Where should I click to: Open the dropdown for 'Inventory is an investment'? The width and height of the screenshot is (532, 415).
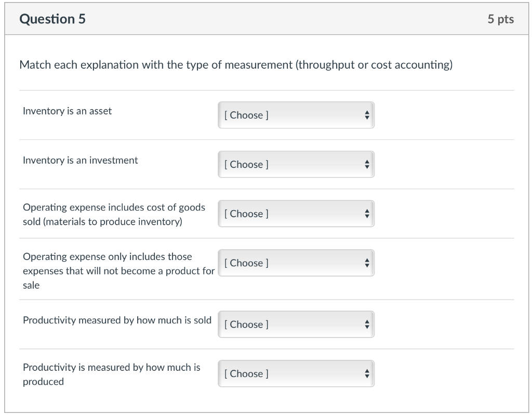click(296, 164)
